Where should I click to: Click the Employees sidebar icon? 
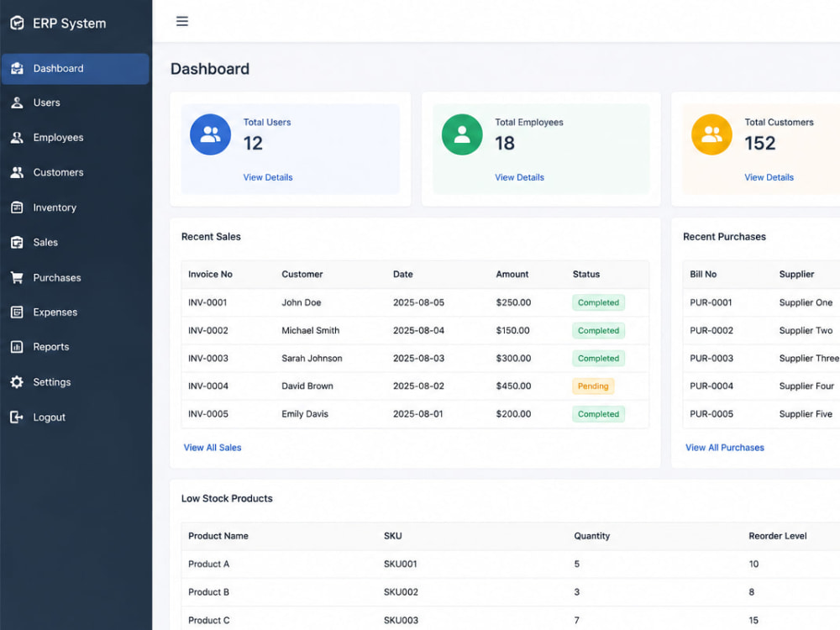tap(17, 138)
